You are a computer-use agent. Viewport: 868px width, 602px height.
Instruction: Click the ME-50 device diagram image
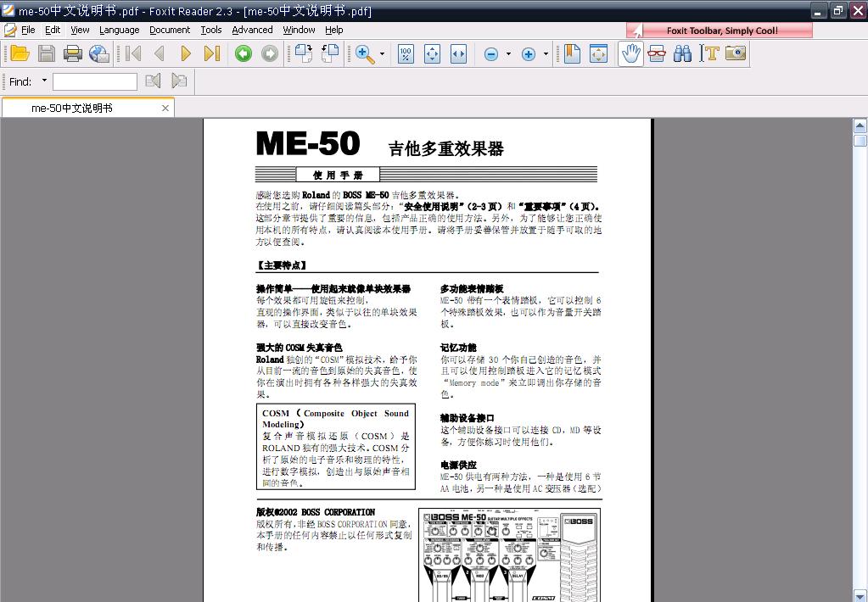pos(509,555)
